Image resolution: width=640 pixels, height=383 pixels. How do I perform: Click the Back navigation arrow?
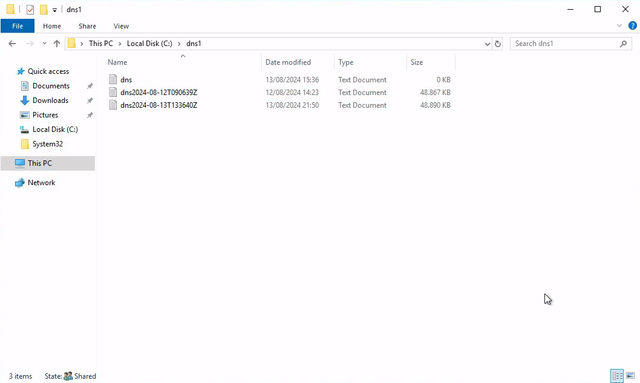tap(12, 44)
